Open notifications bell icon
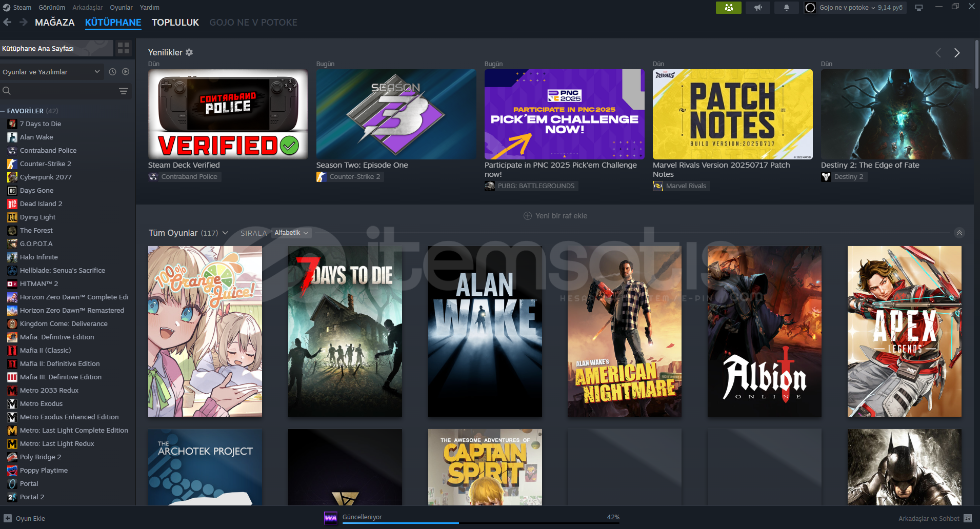Viewport: 980px width, 529px height. [x=786, y=8]
